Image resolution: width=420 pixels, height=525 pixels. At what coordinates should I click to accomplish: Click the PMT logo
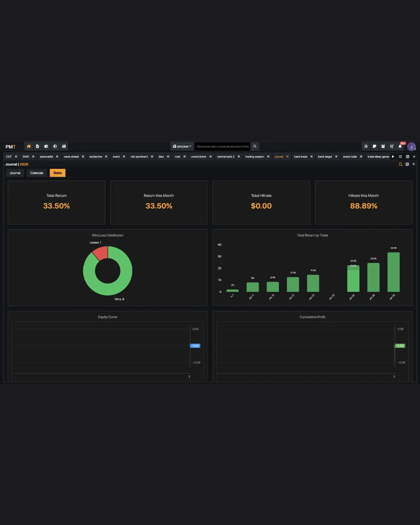click(10, 147)
